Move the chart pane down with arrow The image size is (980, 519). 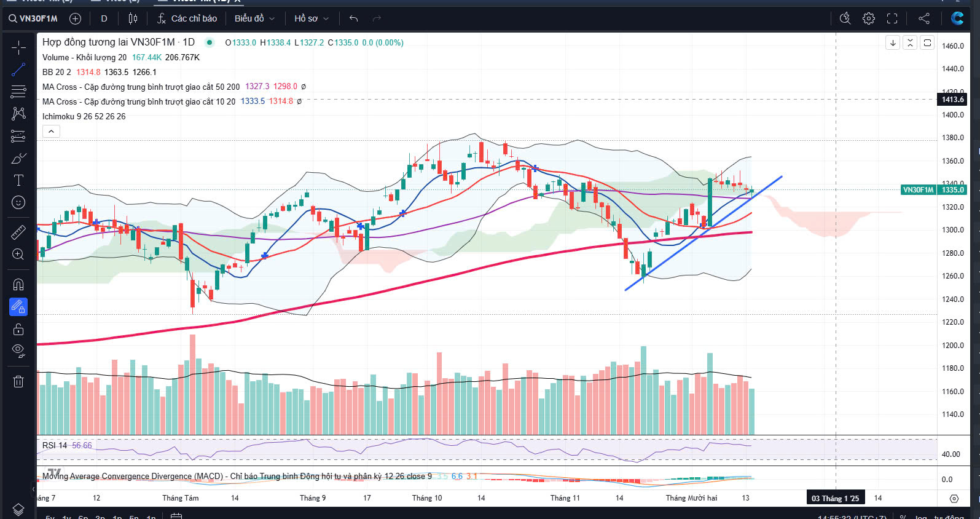(x=893, y=42)
